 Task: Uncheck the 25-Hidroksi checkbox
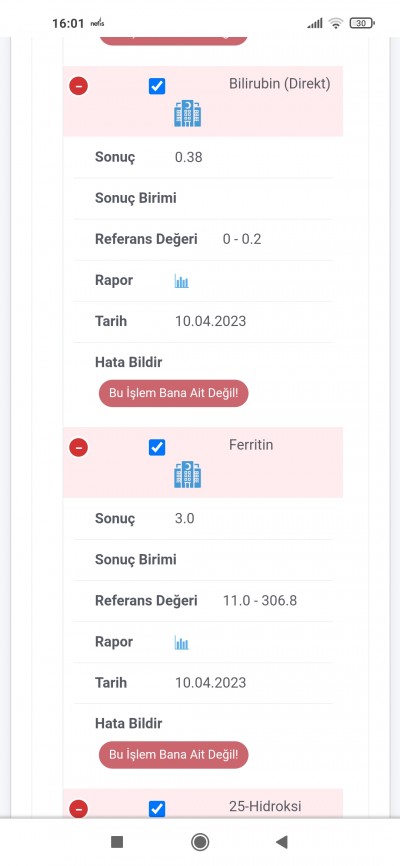[x=157, y=809]
